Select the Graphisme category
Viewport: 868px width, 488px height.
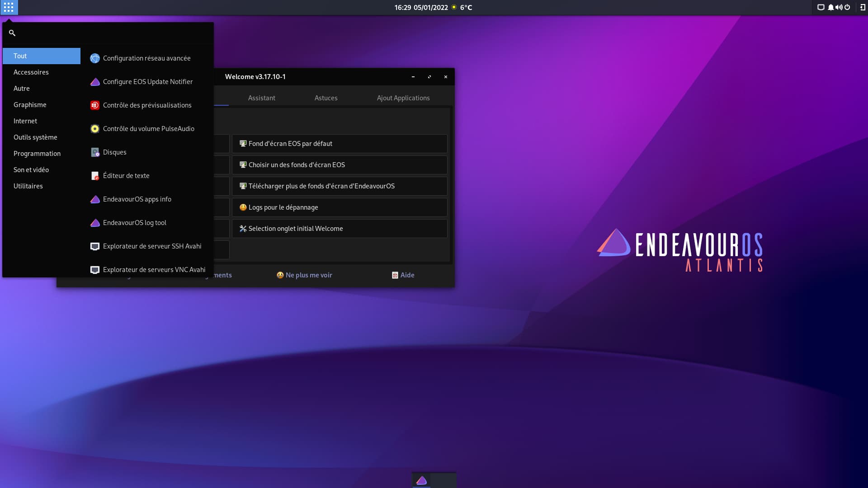pos(42,105)
